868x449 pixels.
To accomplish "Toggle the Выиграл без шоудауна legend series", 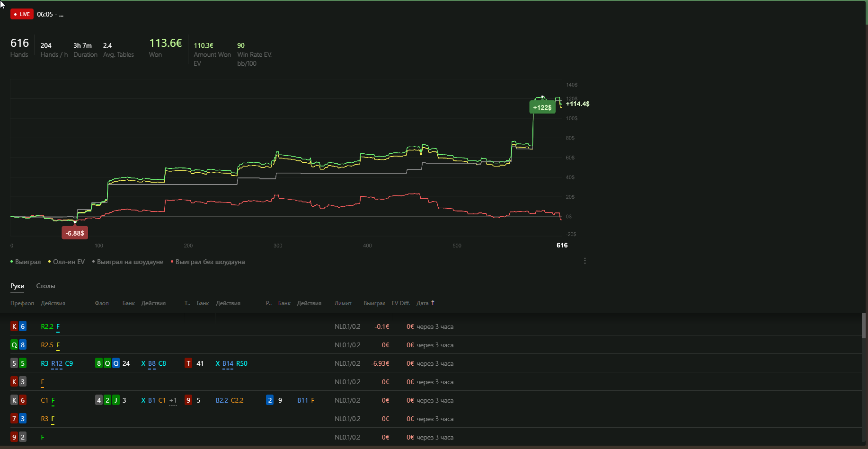I will [x=208, y=262].
